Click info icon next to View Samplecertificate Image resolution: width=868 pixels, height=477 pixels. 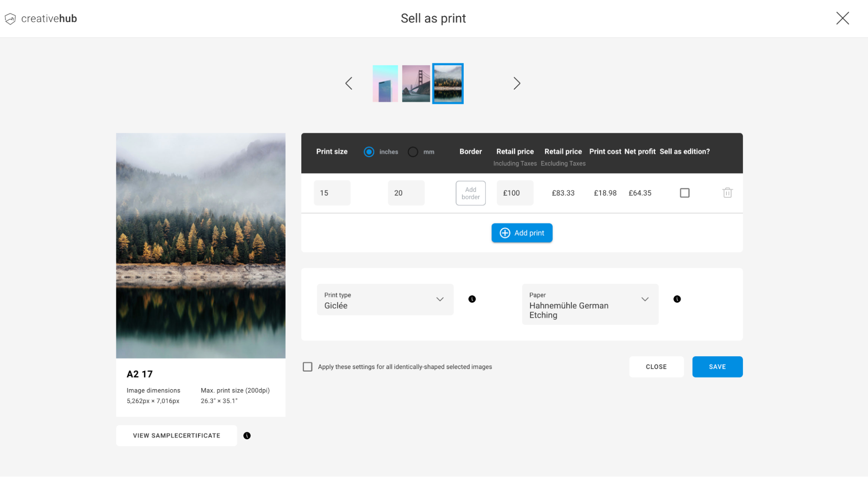(x=247, y=436)
